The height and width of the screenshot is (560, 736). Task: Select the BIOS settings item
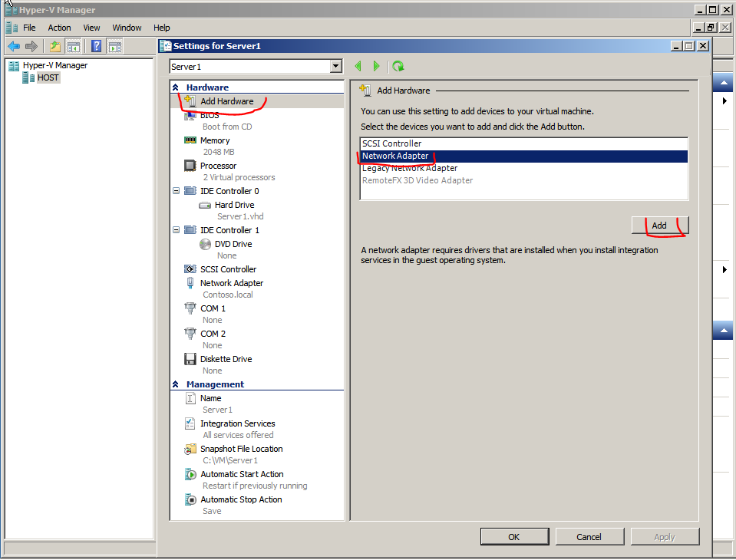click(210, 115)
